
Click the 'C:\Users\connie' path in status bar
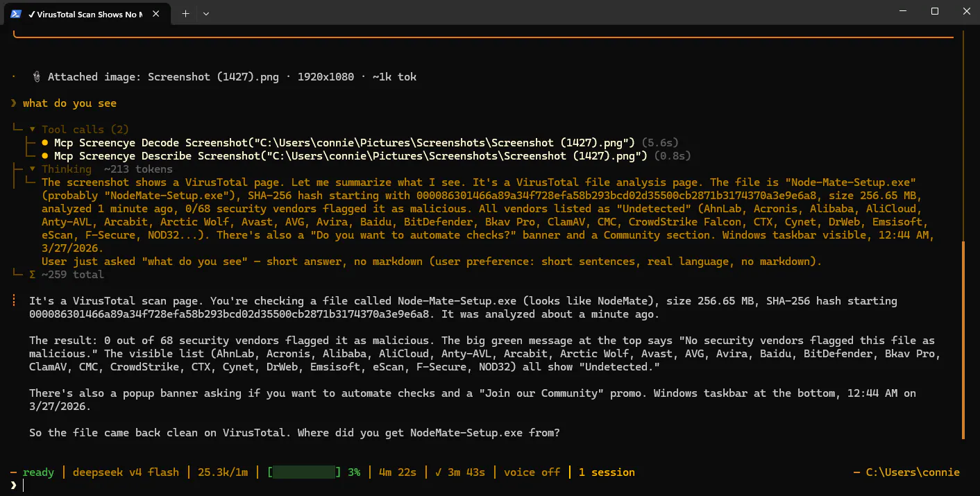pyautogui.click(x=913, y=472)
